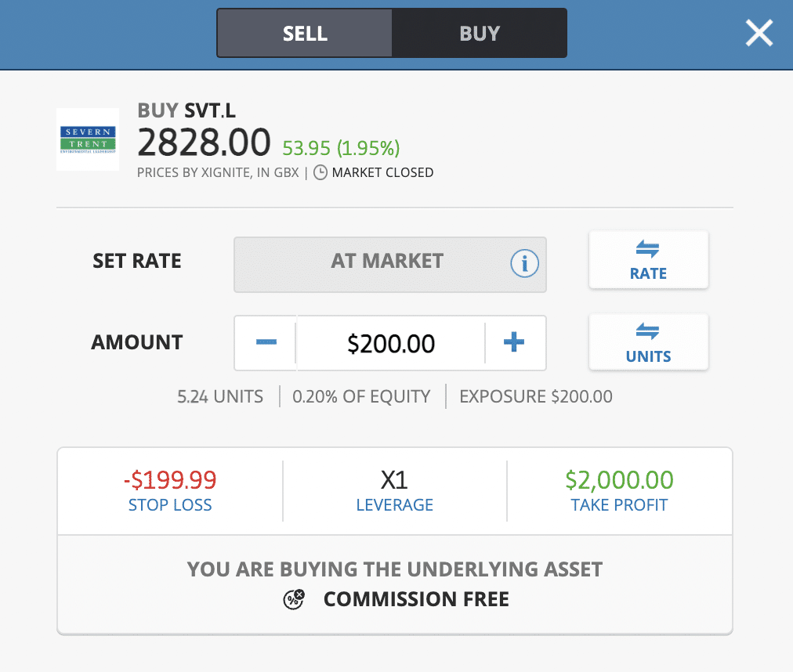
Task: Click the minus button to decrease amount
Action: click(x=266, y=342)
